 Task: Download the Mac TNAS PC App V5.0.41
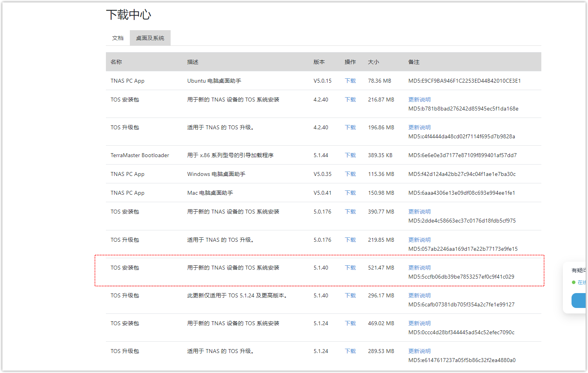tap(350, 193)
